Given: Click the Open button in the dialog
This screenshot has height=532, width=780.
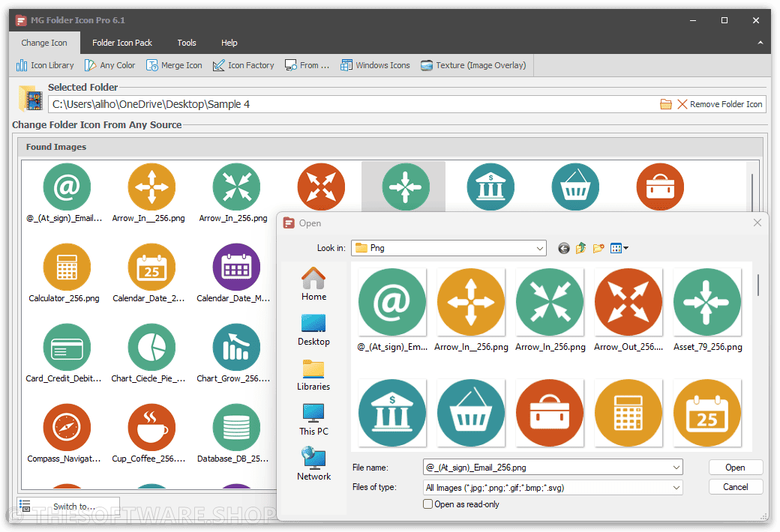Looking at the screenshot, I should pos(735,468).
